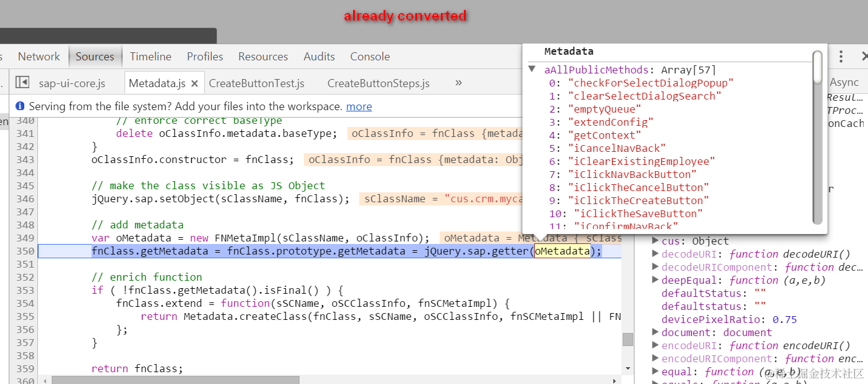The width and height of the screenshot is (868, 384).
Task: Click the highlighted oMetadata variable on line 350
Action: pyautogui.click(x=562, y=251)
